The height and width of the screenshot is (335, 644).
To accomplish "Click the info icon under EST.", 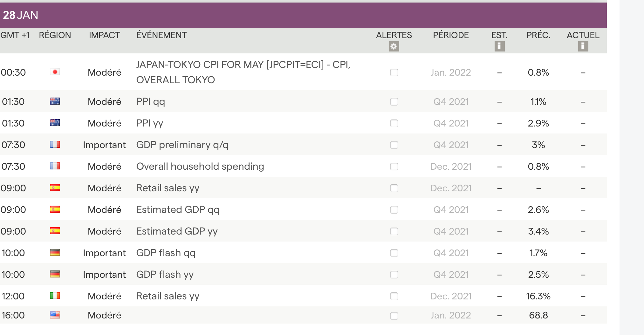I will pos(499,46).
